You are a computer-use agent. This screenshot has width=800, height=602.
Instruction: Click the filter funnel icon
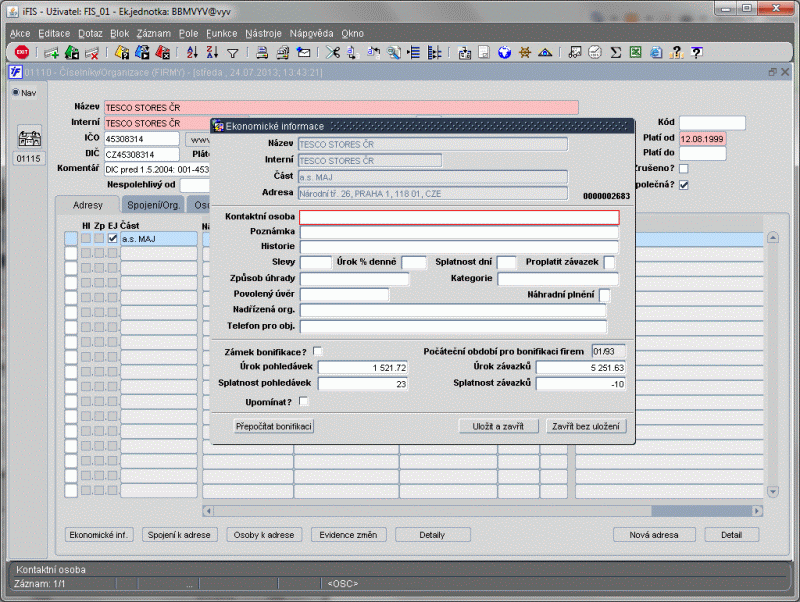click(232, 52)
